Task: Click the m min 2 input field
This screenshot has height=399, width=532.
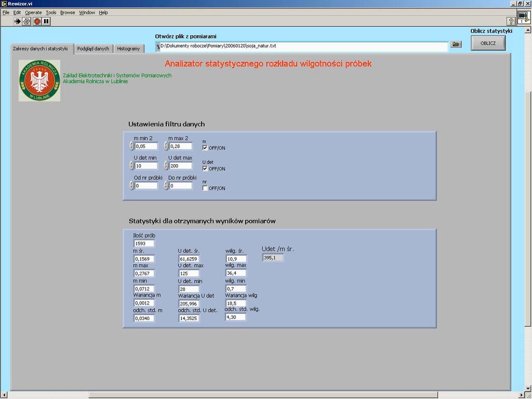Action: (x=146, y=146)
